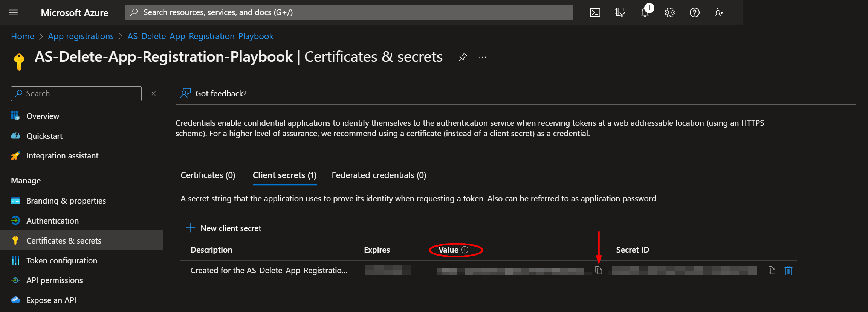Delete the client secret trash icon
The image size is (868, 312).
click(x=789, y=270)
